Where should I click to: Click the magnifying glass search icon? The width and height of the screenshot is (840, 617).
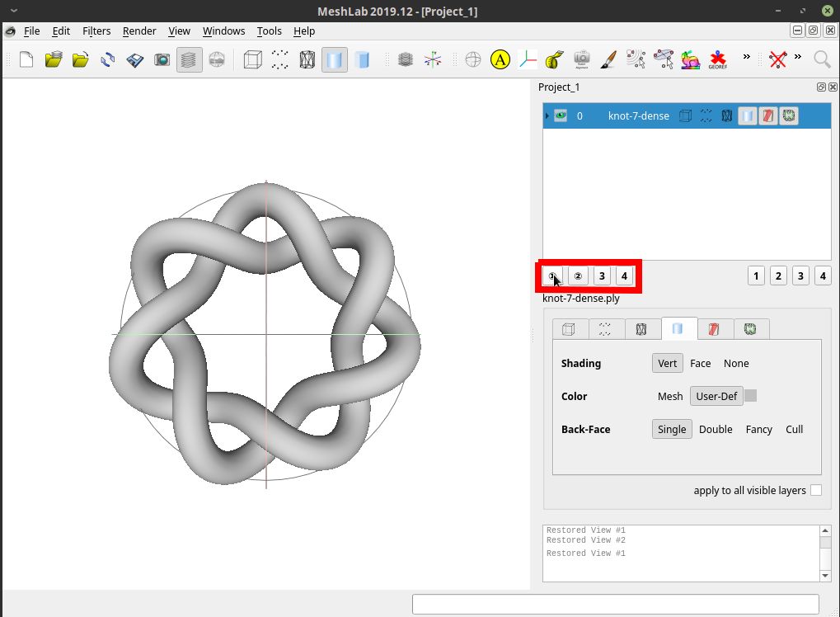(822, 59)
